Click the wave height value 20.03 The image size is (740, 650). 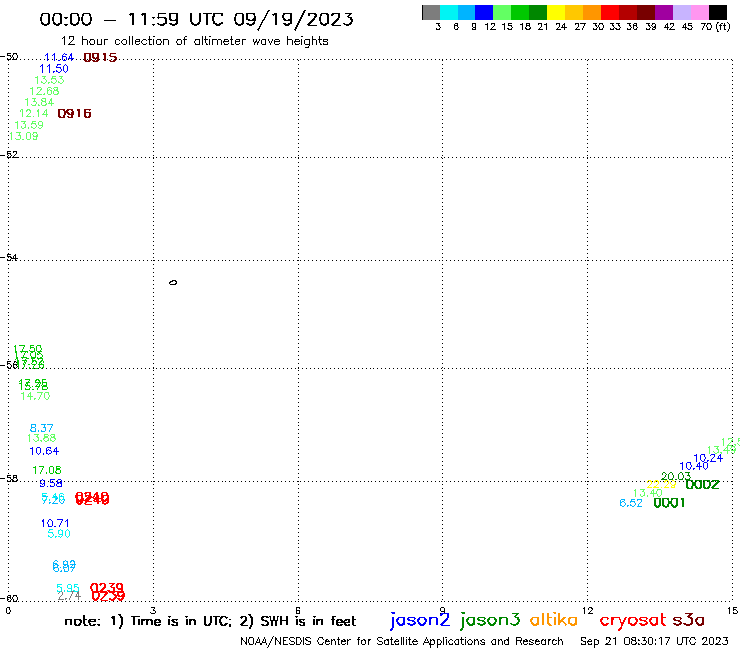pos(676,476)
